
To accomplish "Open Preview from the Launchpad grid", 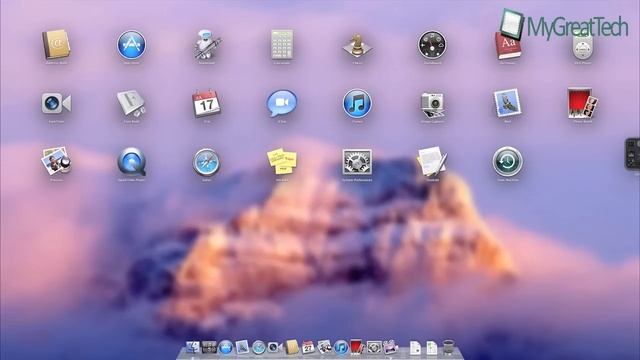I will pyautogui.click(x=56, y=162).
